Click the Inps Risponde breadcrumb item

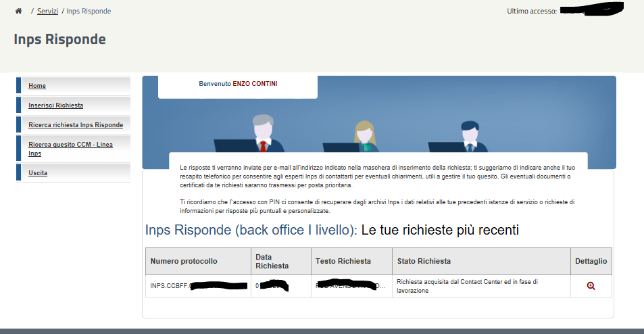click(89, 11)
